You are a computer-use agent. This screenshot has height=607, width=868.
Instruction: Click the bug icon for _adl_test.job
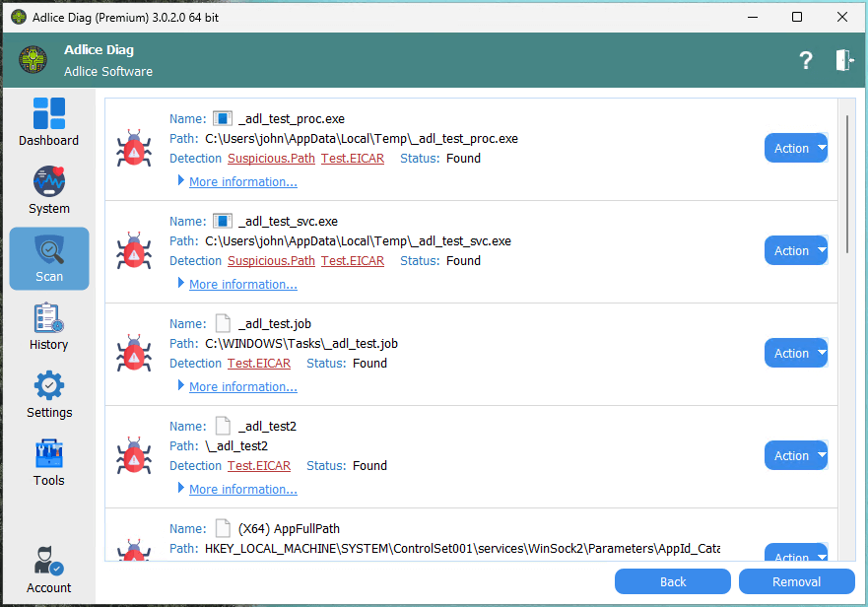pyautogui.click(x=134, y=354)
